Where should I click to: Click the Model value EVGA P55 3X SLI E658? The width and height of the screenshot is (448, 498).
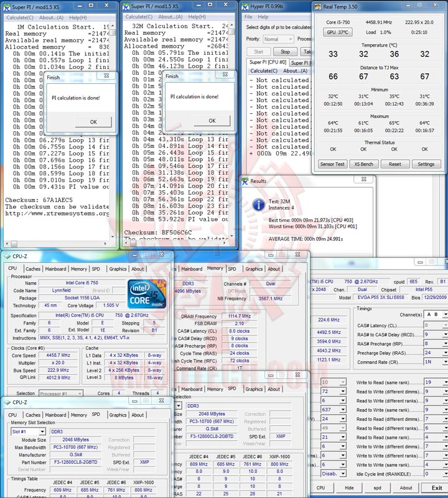coord(381,298)
